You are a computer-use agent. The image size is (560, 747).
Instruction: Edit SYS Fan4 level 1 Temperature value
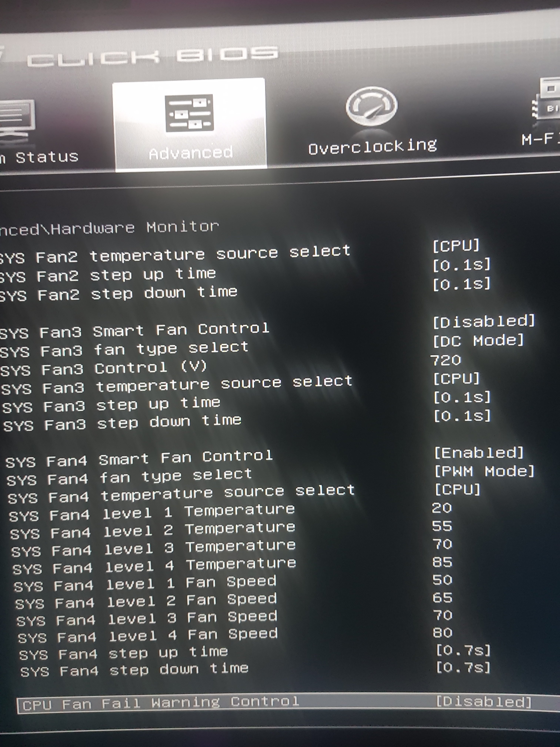441,508
